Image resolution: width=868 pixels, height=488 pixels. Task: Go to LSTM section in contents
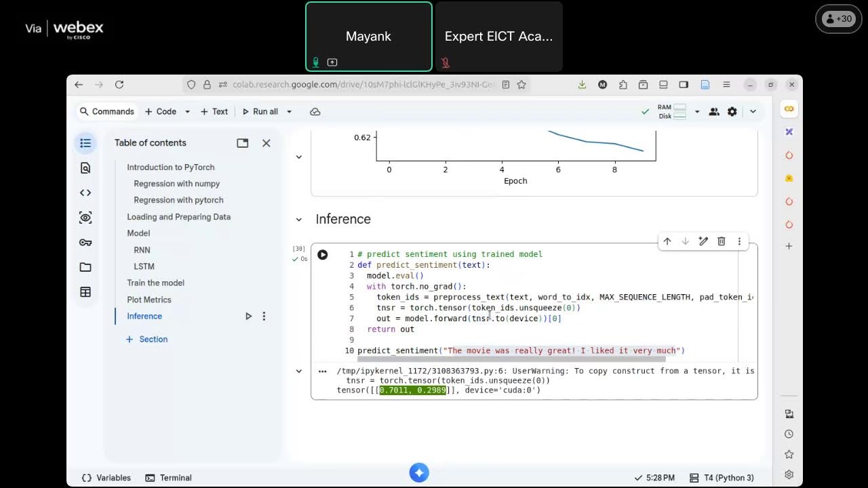pyautogui.click(x=144, y=266)
